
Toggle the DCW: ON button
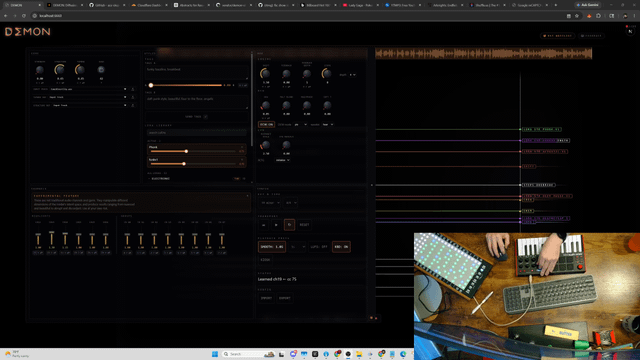tap(266, 124)
